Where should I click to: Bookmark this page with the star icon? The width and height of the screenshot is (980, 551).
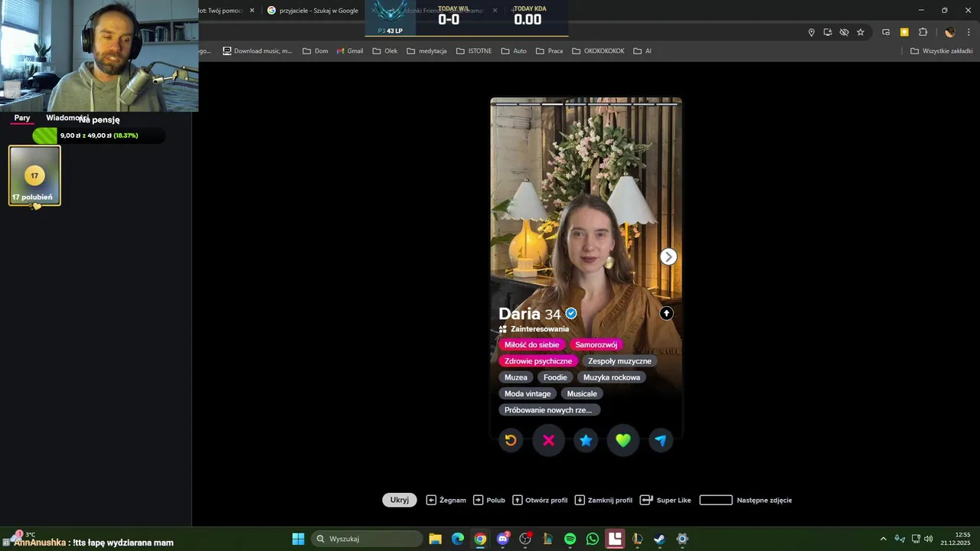(x=861, y=32)
